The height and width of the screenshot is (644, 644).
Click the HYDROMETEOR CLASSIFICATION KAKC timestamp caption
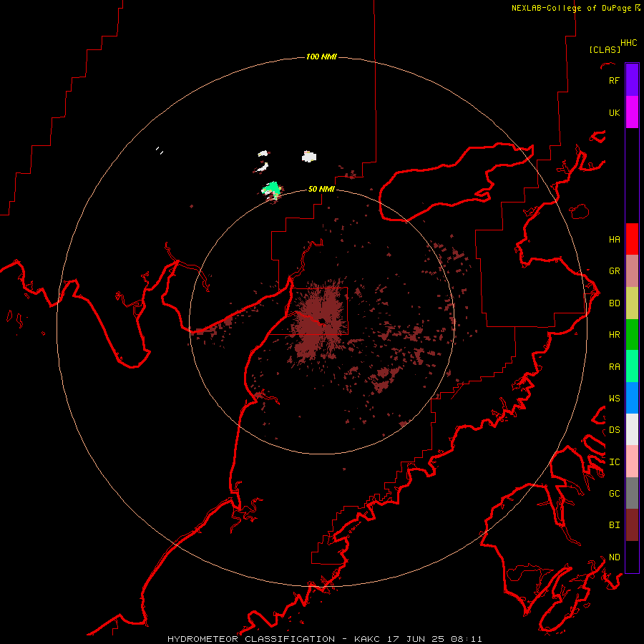pyautogui.click(x=324, y=639)
